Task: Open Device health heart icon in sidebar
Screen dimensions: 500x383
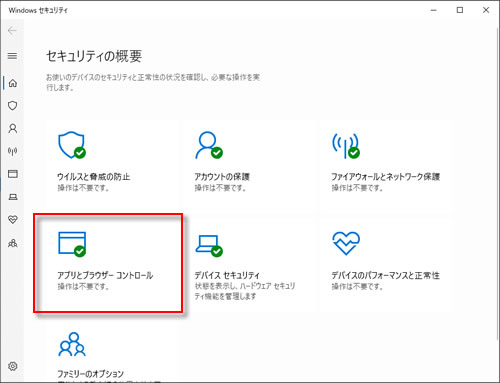Action: [13, 220]
